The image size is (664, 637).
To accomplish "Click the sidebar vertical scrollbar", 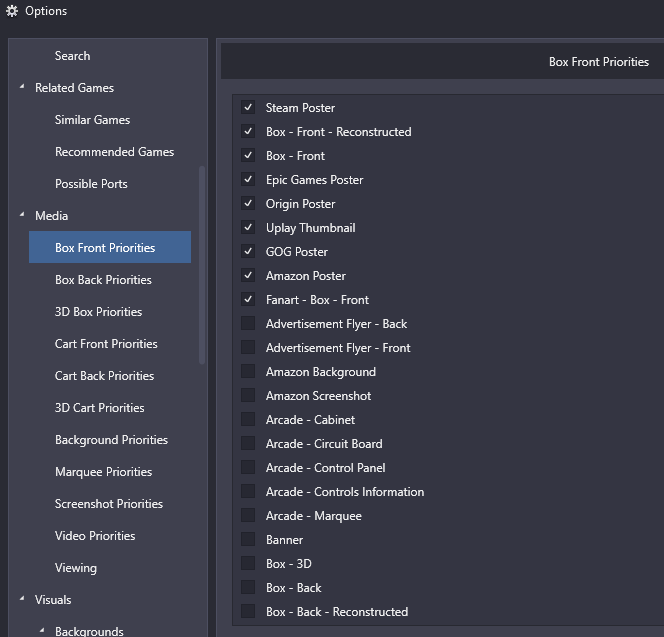I will click(x=202, y=265).
